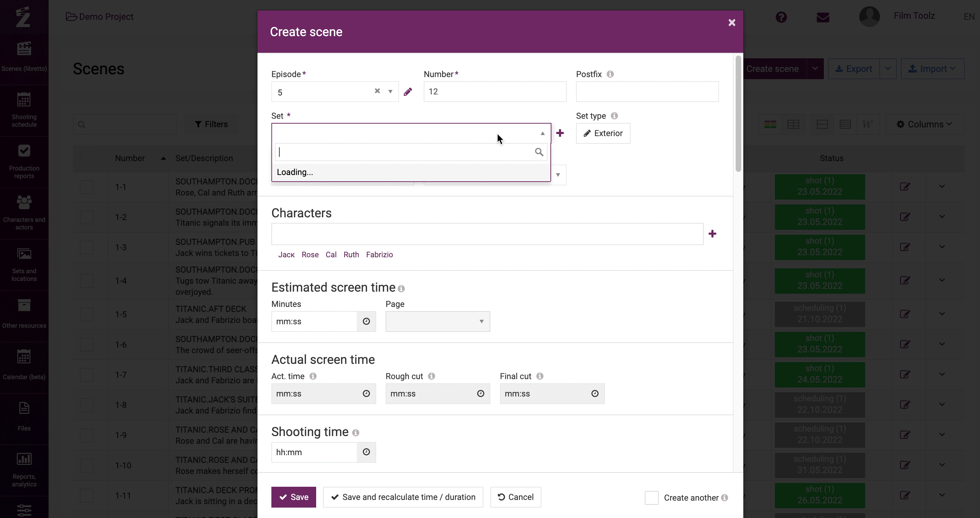Image resolution: width=980 pixels, height=518 pixels.
Task: Open Create scene split-button arrow
Action: tap(815, 68)
